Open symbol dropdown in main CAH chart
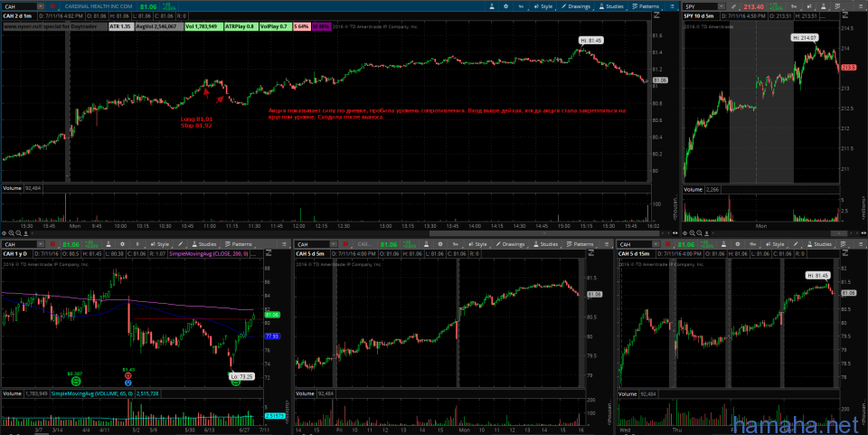Image resolution: width=868 pixels, height=435 pixels. click(x=41, y=6)
